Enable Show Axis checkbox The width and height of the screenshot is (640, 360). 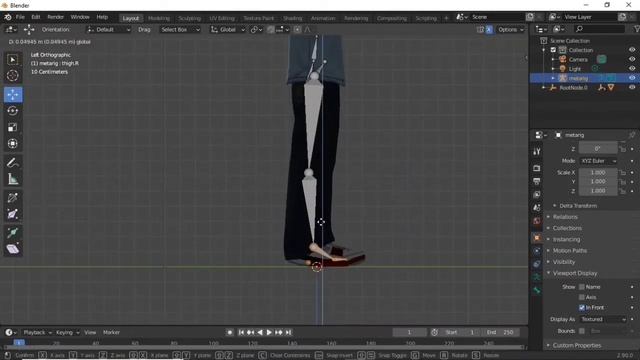coord(582,297)
